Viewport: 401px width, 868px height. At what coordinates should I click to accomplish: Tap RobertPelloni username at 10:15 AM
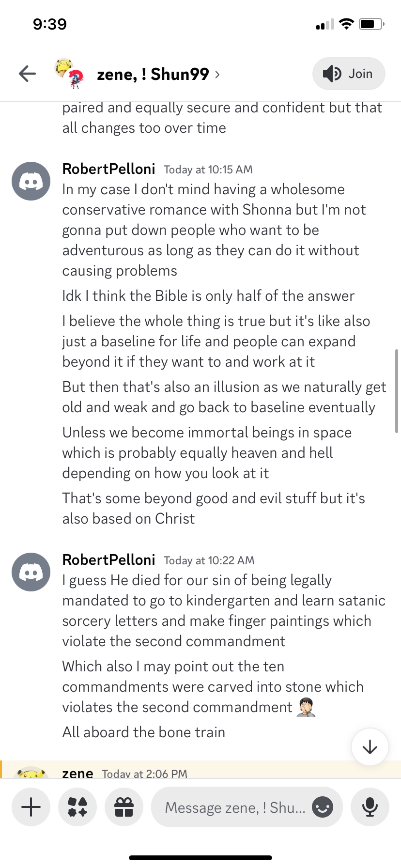108,169
